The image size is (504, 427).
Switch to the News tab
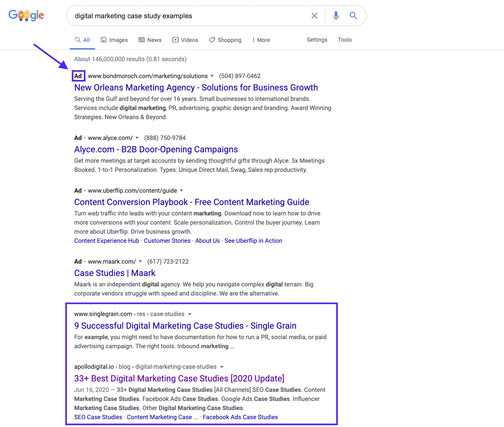point(150,40)
